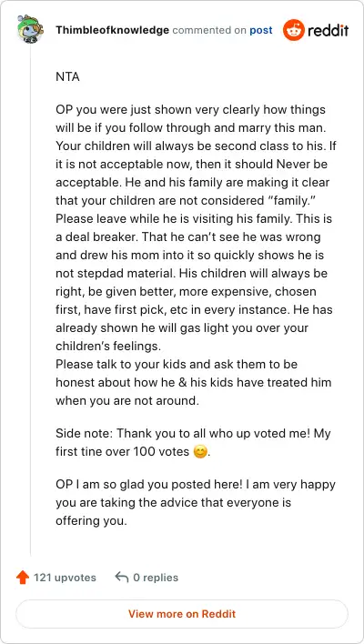Viewport: 364px width, 644px height.
Task: Click the "reddit" wordmark text
Action: tap(329, 30)
